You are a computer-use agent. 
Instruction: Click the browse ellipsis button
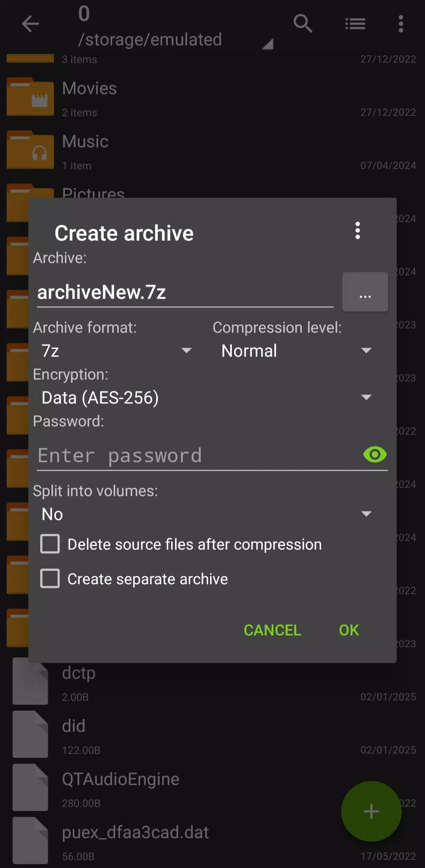pos(365,292)
